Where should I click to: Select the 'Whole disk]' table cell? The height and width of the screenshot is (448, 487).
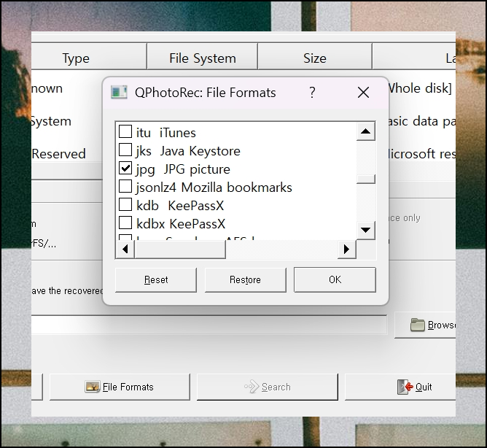click(x=420, y=88)
